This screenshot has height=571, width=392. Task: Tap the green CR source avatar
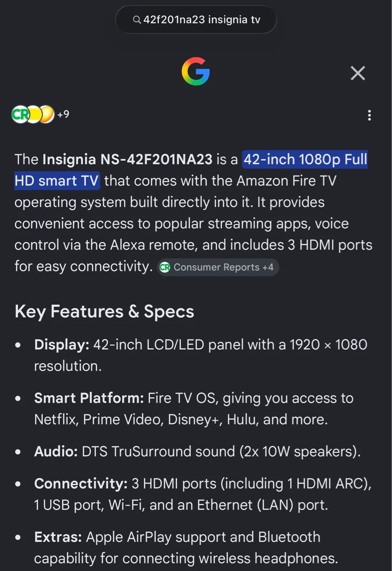20,115
